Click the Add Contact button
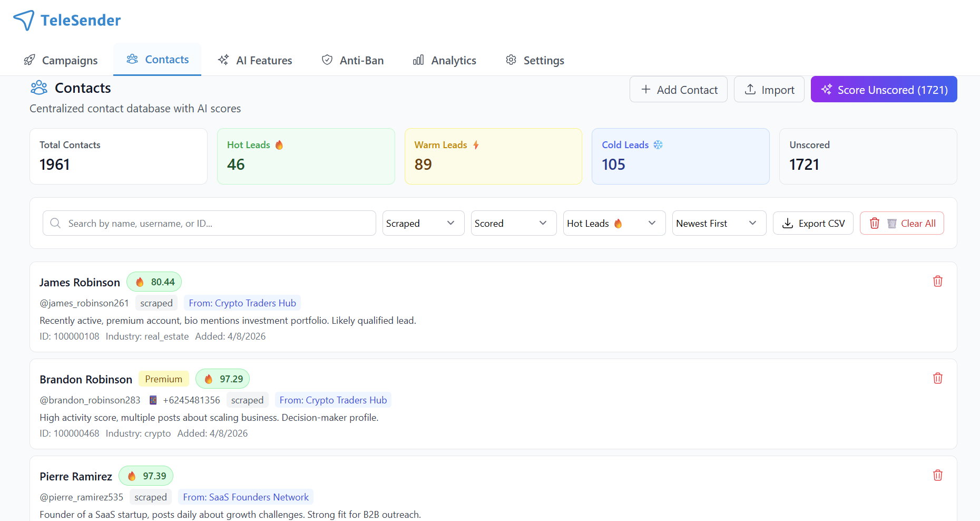 (x=678, y=90)
